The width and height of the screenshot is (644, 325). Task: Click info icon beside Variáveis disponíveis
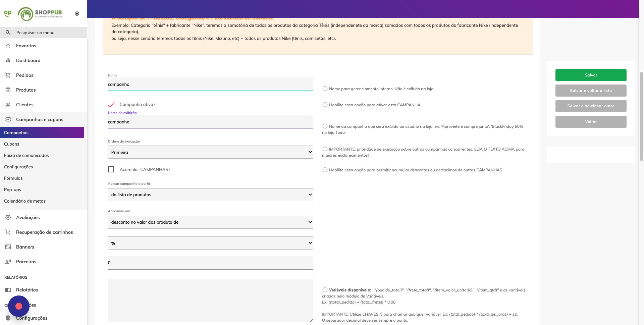pyautogui.click(x=325, y=290)
